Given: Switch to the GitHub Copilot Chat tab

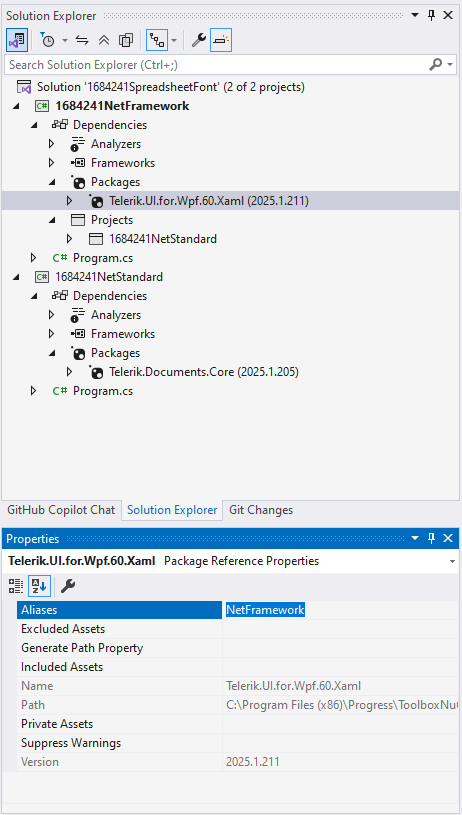Looking at the screenshot, I should [x=61, y=510].
